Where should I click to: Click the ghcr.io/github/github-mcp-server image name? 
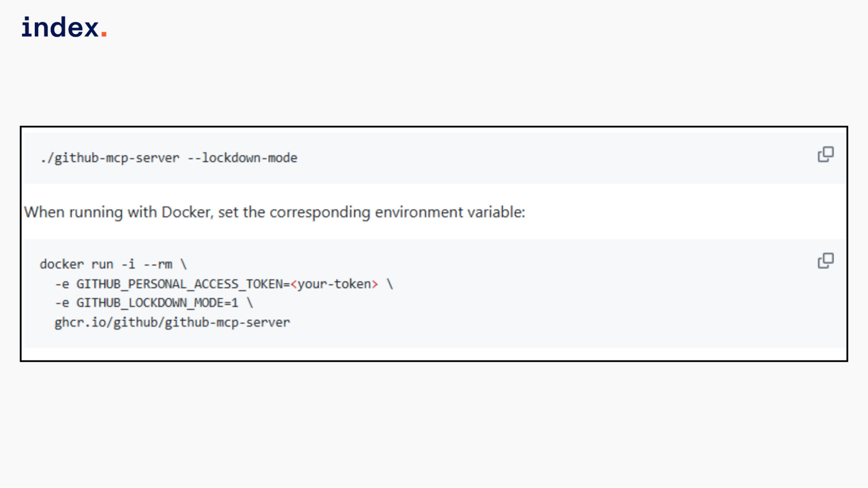click(172, 322)
